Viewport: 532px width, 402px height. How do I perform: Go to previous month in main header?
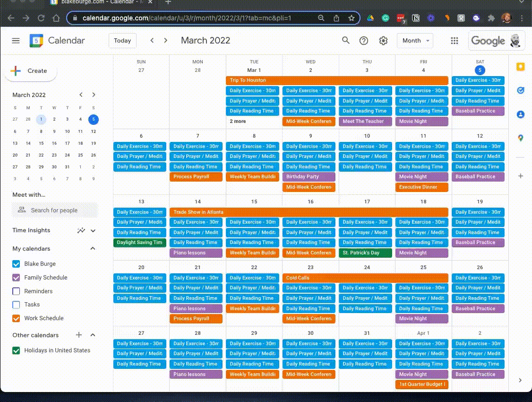click(152, 40)
